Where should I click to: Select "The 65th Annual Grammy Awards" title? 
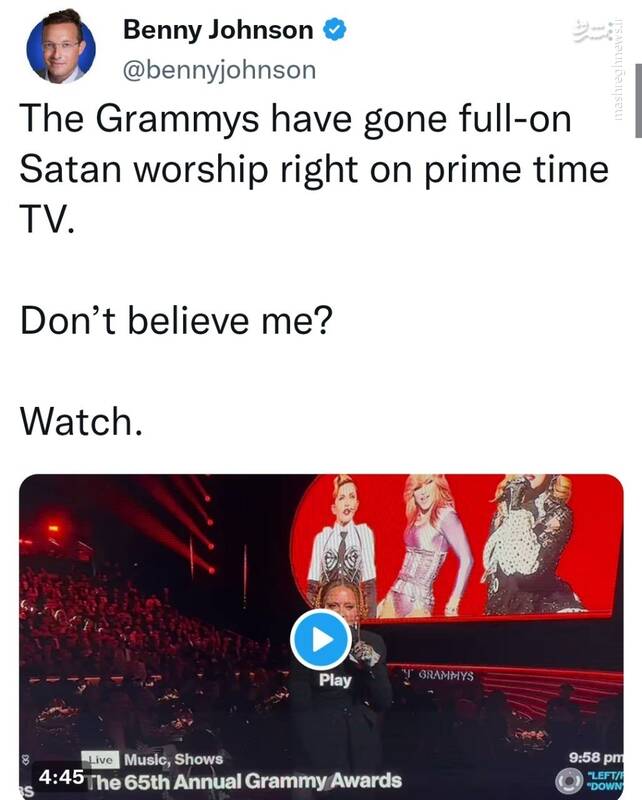[x=244, y=780]
